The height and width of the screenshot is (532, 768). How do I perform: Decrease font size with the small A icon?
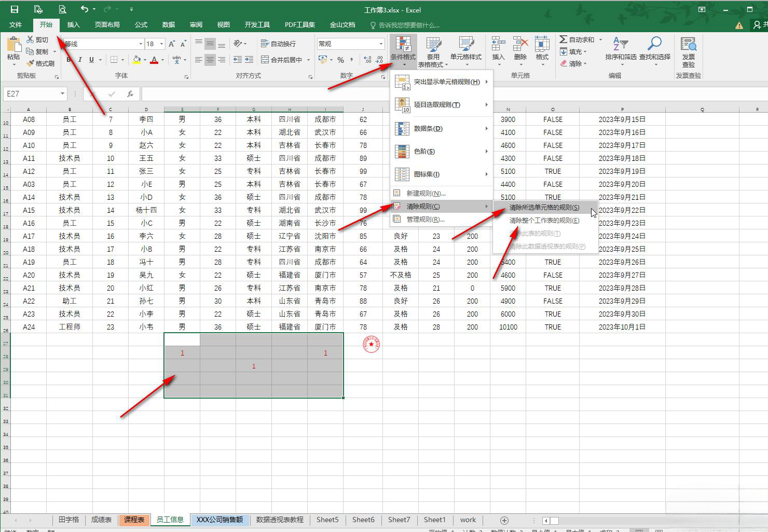click(x=183, y=44)
